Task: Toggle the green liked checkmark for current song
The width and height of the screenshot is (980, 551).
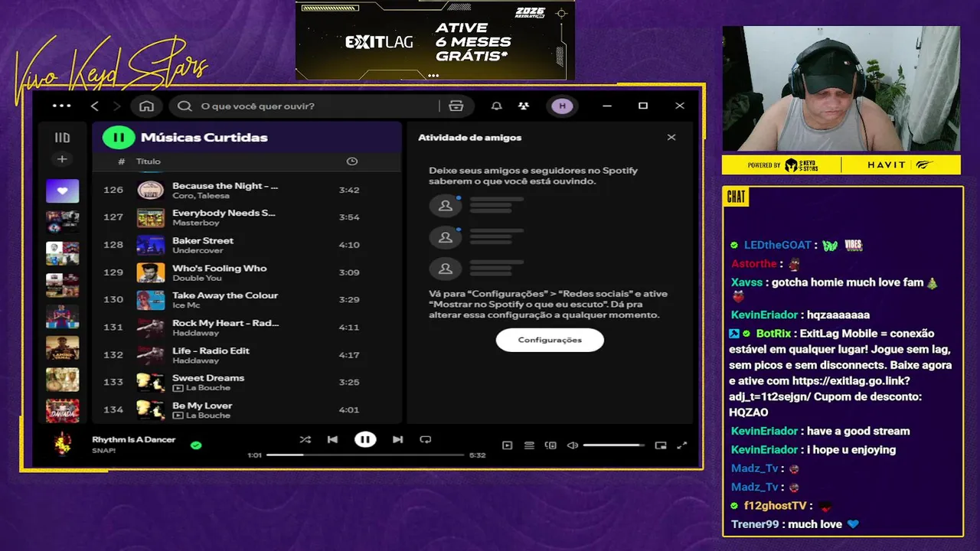Action: (196, 445)
